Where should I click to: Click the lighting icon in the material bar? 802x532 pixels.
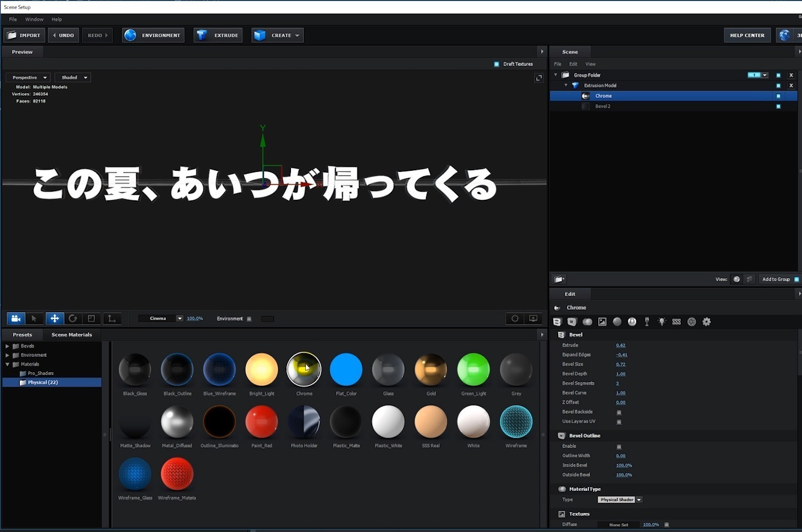(661, 322)
